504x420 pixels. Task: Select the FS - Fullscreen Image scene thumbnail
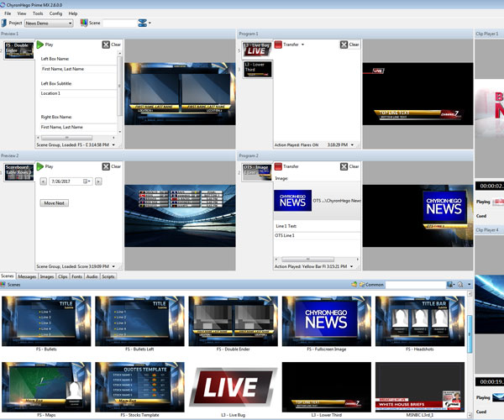tap(327, 322)
